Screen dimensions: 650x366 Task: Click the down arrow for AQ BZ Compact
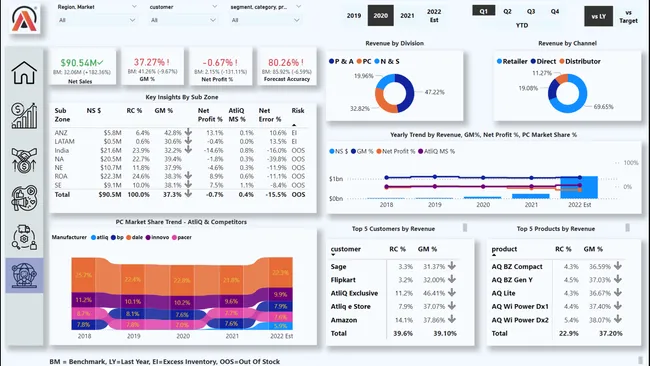click(x=618, y=266)
